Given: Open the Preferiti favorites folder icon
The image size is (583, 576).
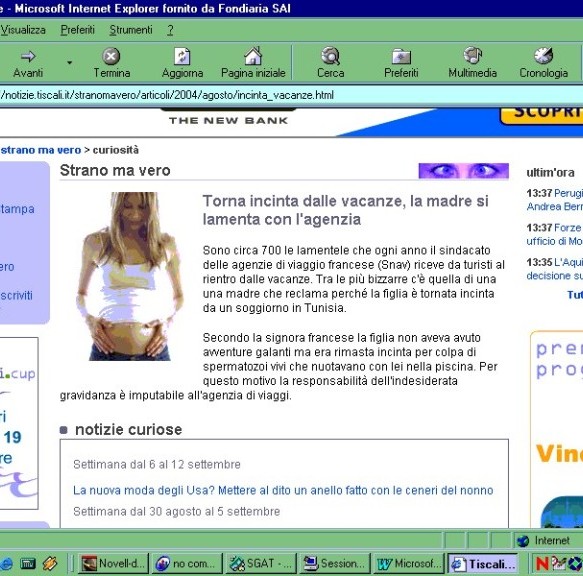Looking at the screenshot, I should click(401, 57).
